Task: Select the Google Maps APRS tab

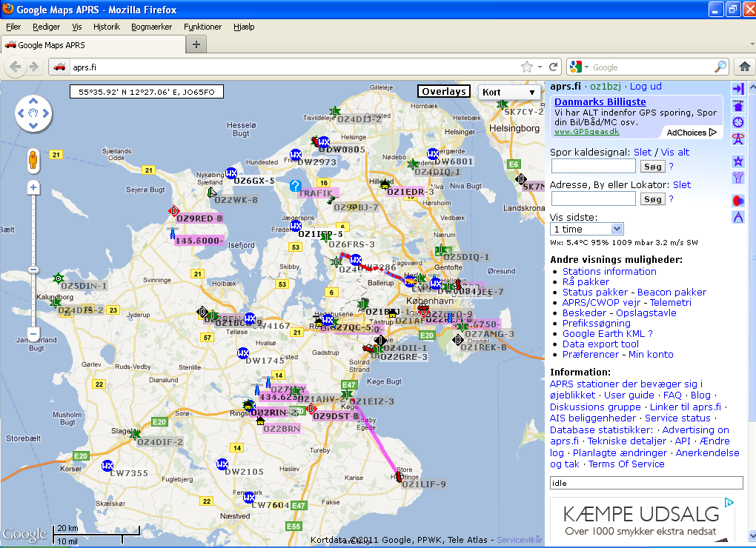Action: tap(93, 44)
